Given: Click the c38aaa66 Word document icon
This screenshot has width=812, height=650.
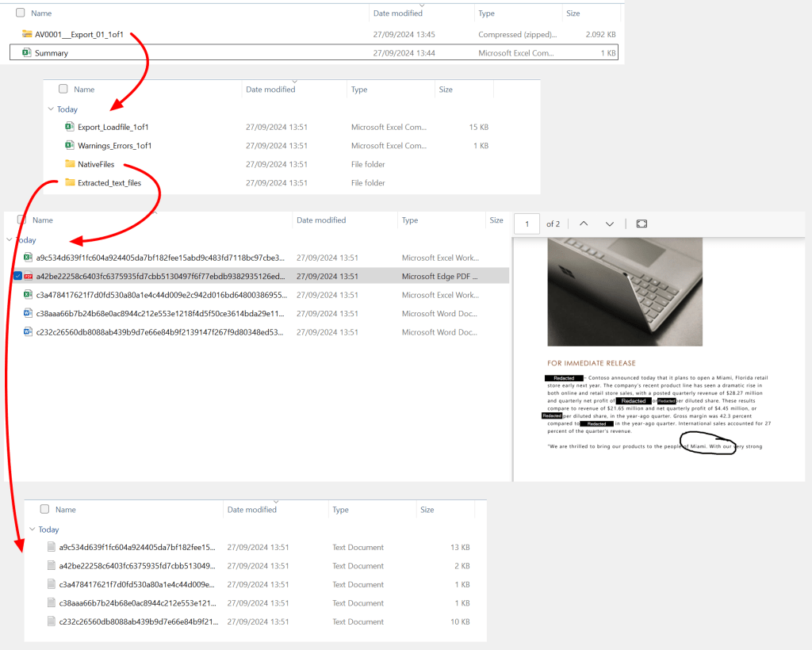Looking at the screenshot, I should point(28,313).
